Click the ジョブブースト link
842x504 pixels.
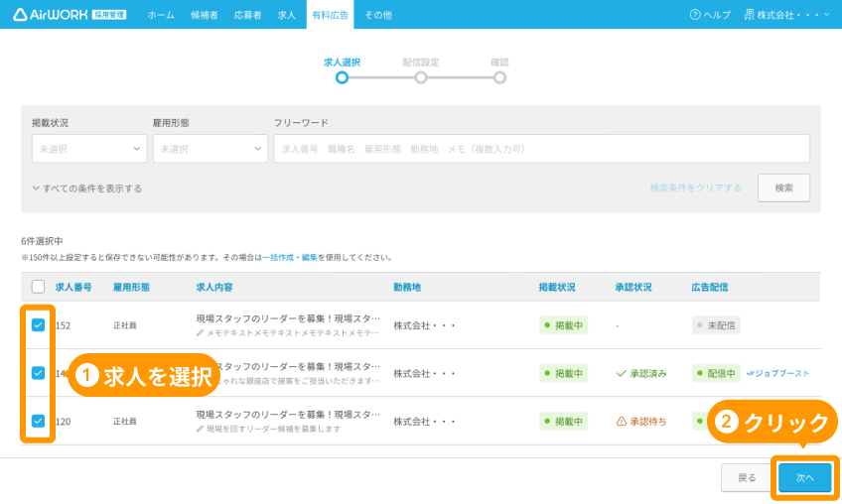777,373
